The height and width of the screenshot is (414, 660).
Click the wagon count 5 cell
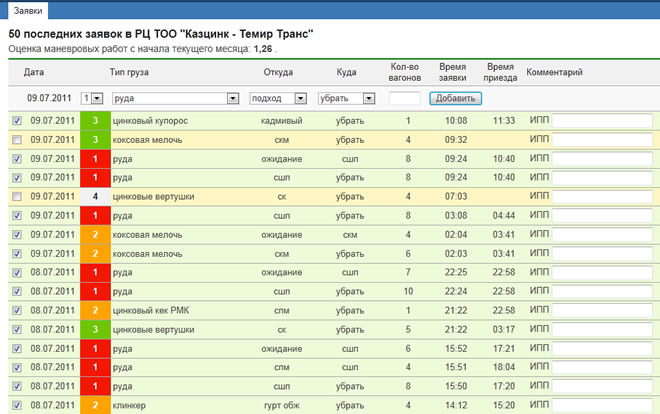(x=408, y=329)
